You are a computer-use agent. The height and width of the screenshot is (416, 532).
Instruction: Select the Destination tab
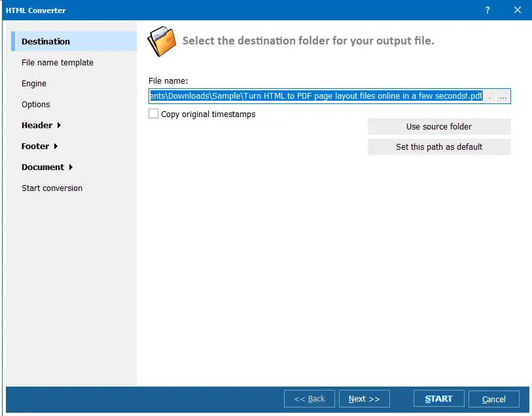pyautogui.click(x=74, y=41)
